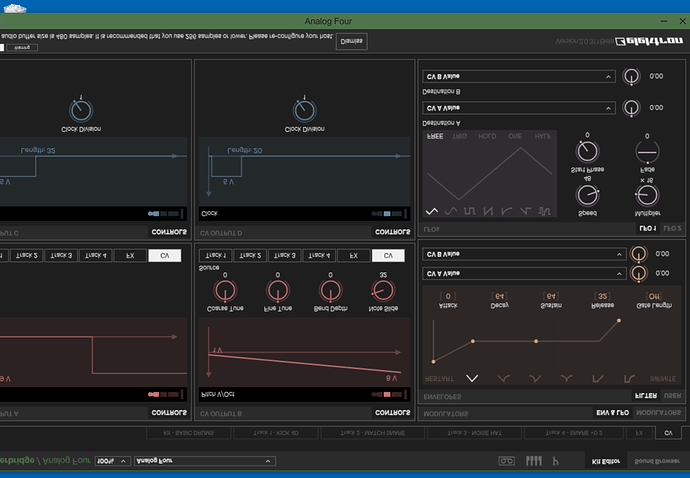Select the square wave LFO shape icon
Screen dimensions: 690x478
pyautogui.click(x=469, y=212)
